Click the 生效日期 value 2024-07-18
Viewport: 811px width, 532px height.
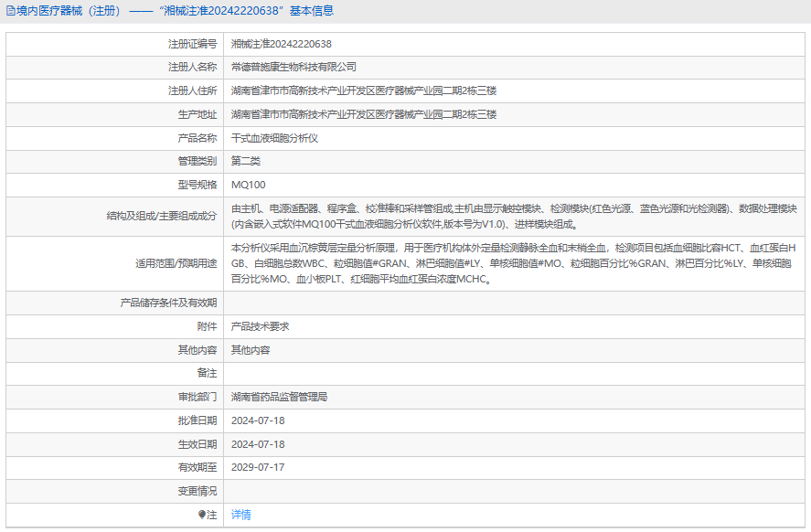click(258, 444)
